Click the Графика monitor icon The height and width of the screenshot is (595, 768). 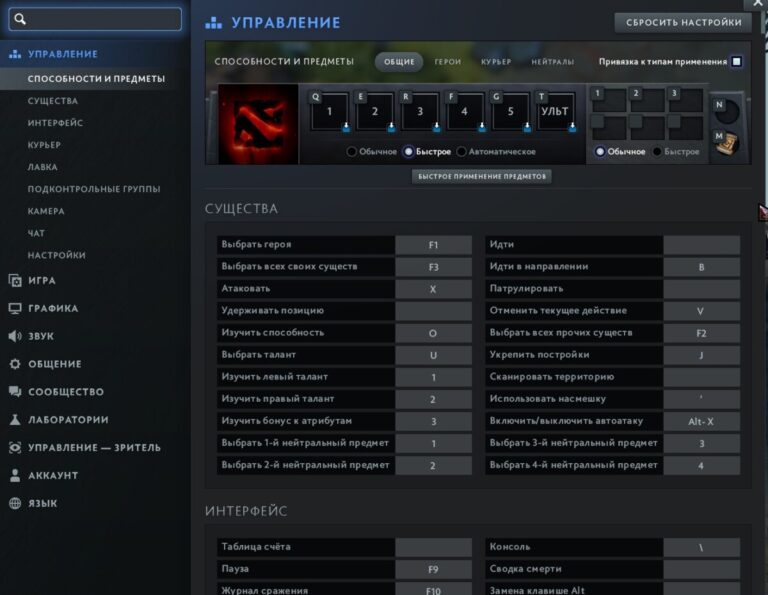coord(15,309)
